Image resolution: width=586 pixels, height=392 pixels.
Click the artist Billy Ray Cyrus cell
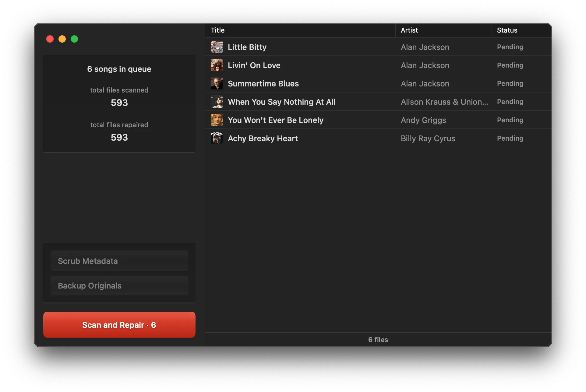pyautogui.click(x=428, y=138)
